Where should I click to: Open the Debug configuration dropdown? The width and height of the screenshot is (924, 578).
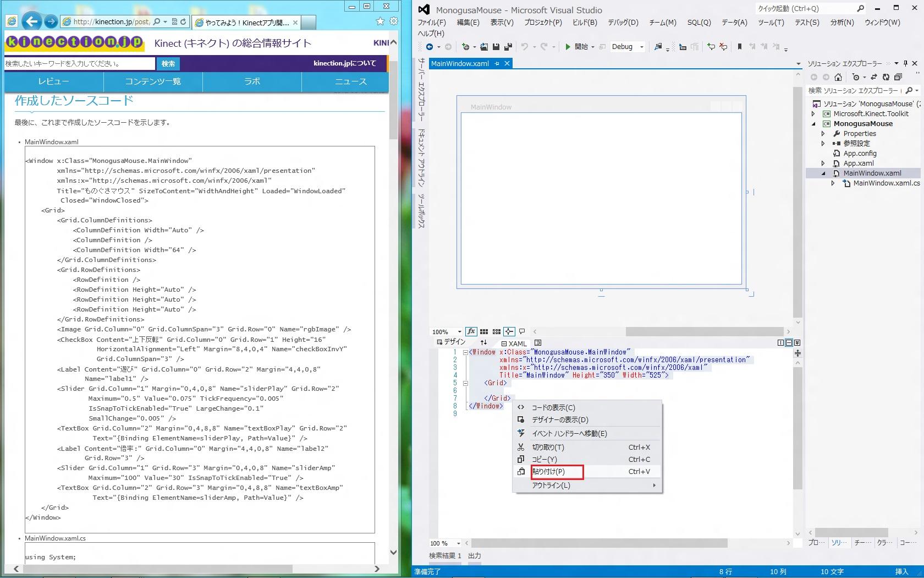point(641,47)
